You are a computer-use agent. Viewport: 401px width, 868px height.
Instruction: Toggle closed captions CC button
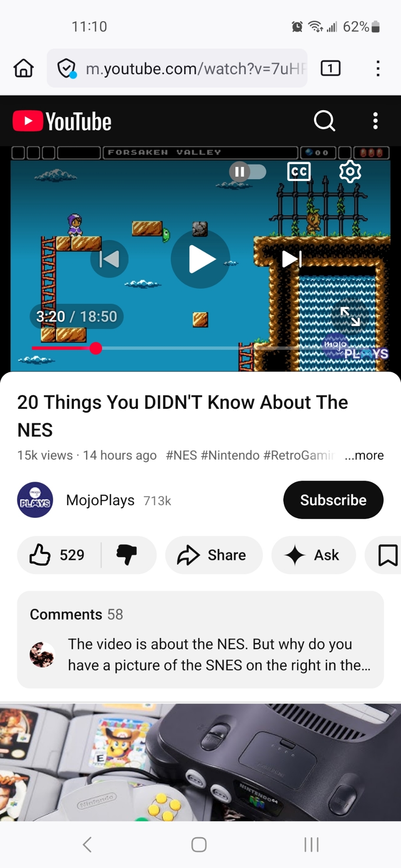point(299,171)
